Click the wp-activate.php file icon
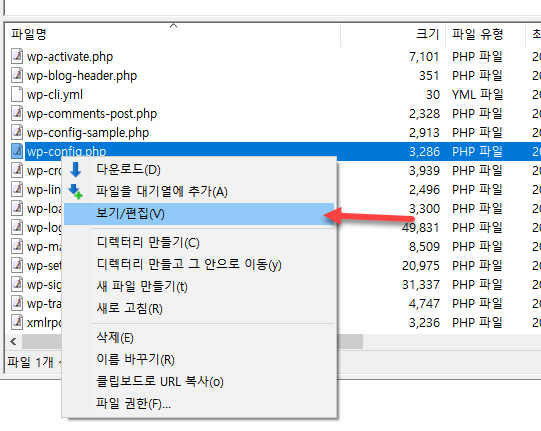Image resolution: width=541 pixels, height=431 pixels. click(17, 57)
